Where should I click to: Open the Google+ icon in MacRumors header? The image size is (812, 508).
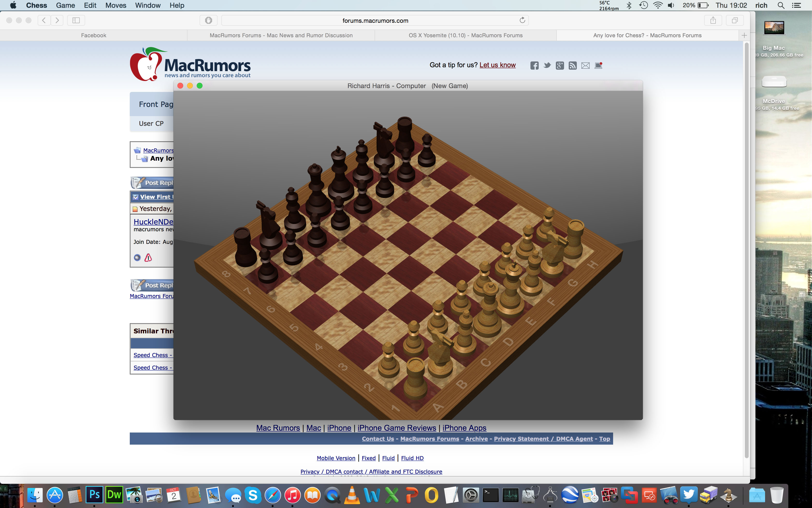click(x=560, y=66)
